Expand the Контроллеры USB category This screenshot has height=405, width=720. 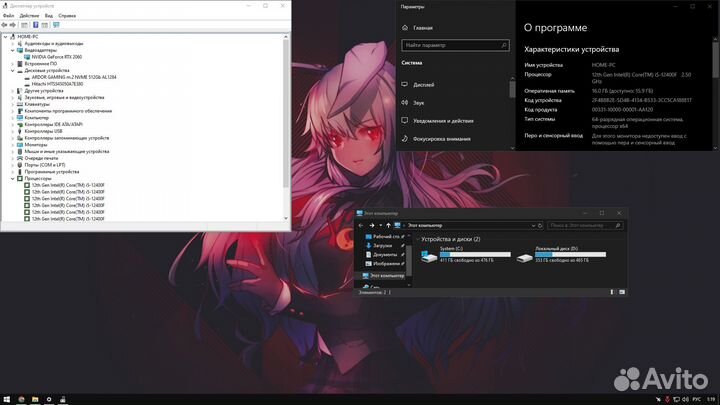[x=13, y=131]
